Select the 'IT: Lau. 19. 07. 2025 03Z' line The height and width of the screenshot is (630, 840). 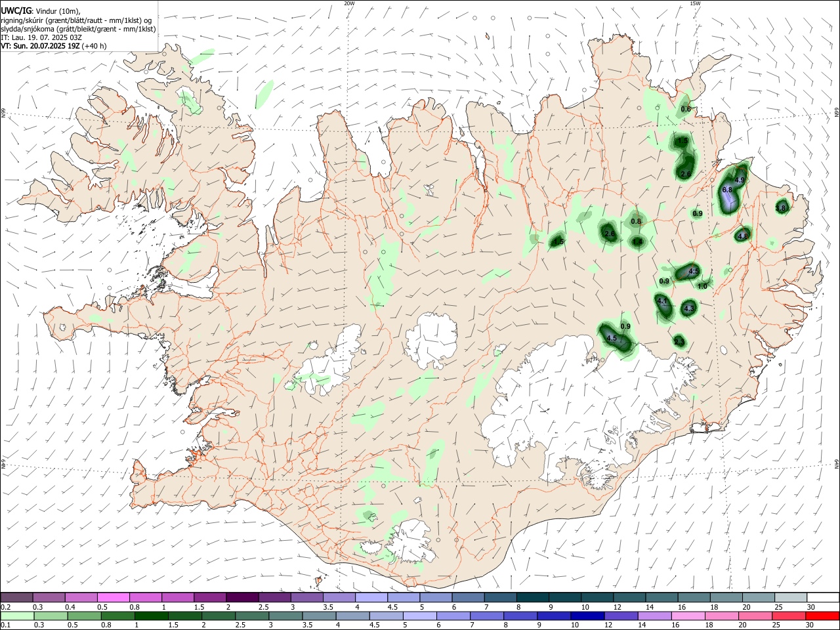[x=41, y=37]
